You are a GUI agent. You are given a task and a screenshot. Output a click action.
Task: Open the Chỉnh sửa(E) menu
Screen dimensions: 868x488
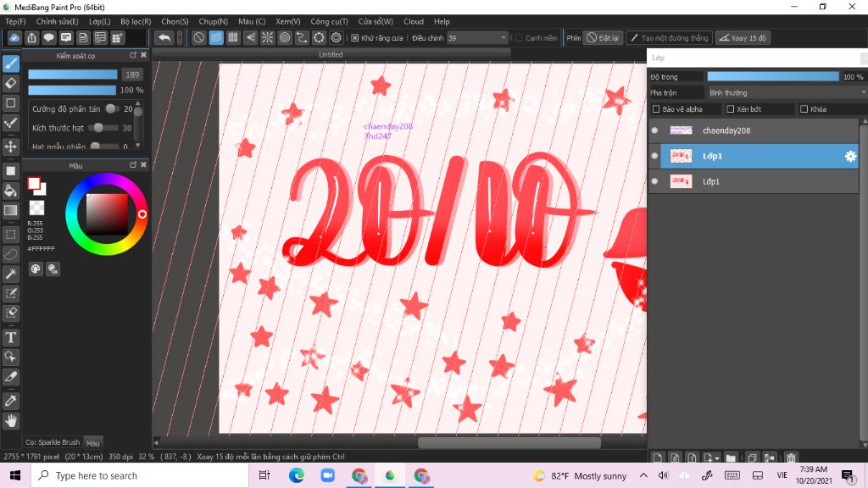click(x=57, y=21)
